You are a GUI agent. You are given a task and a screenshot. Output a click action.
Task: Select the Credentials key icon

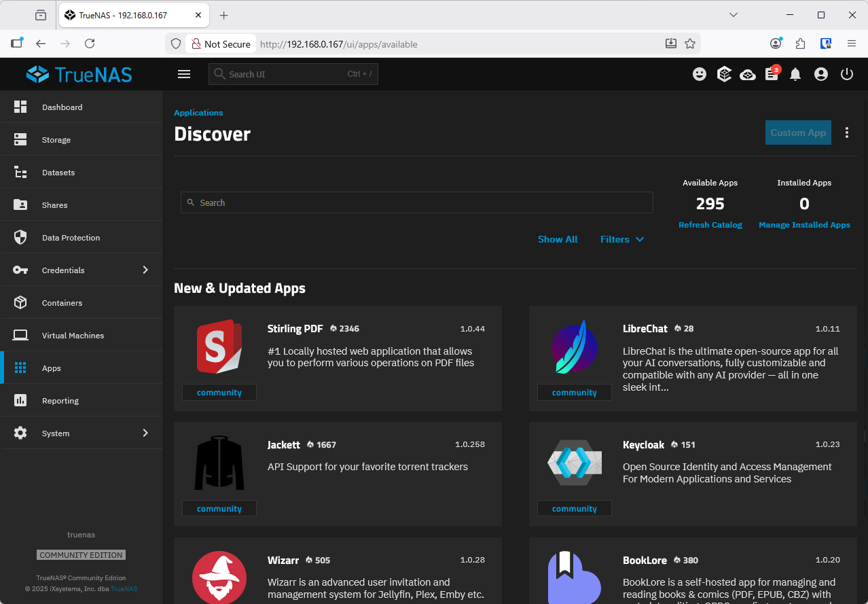coord(20,270)
